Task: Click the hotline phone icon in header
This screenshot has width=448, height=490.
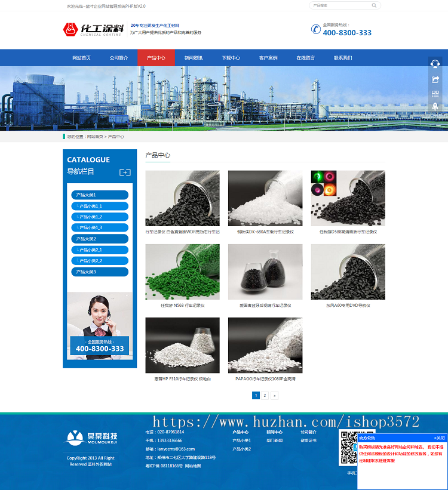Action: [315, 29]
